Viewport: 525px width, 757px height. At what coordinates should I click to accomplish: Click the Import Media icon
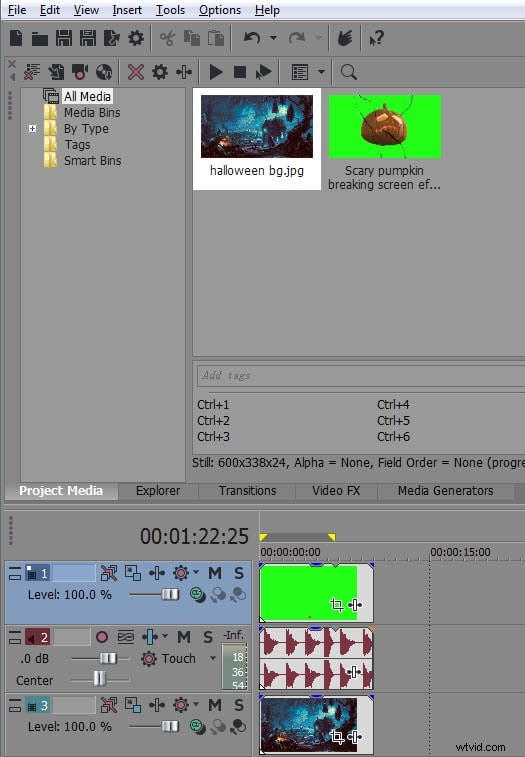pos(56,72)
